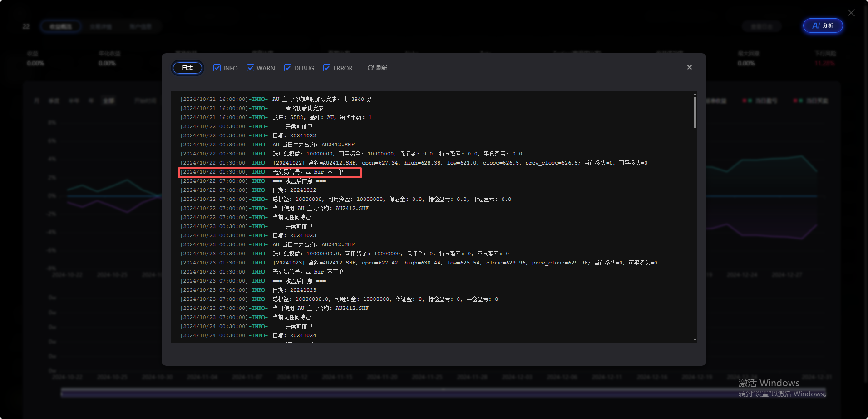Click the 00:30:00 '日期: 20241023' log line

pyautogui.click(x=248, y=235)
